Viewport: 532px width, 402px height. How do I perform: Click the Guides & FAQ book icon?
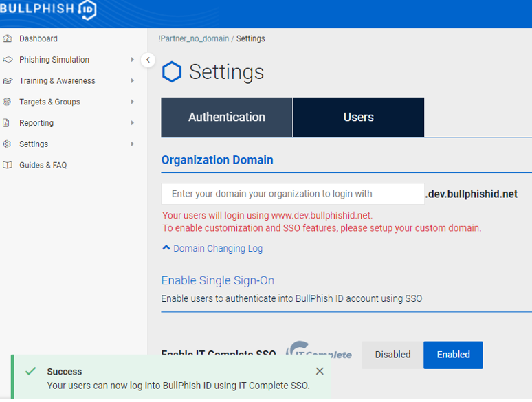[8, 165]
